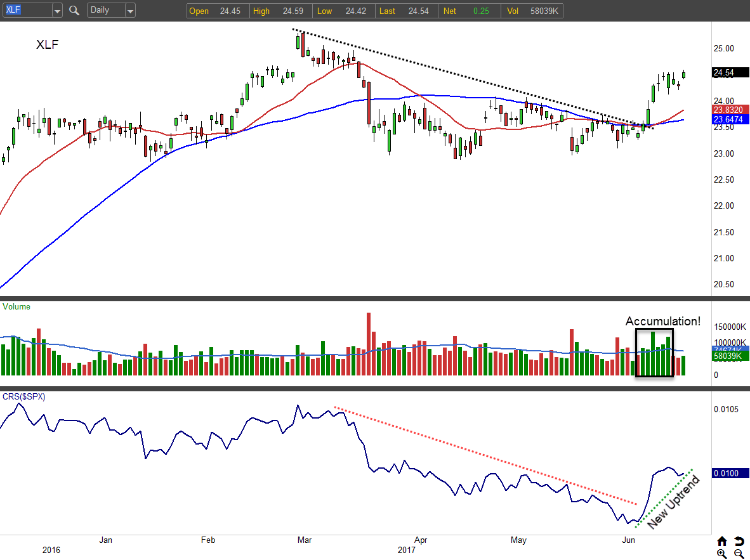750x560 pixels.
Task: Expand the Daily timeframe dropdown arrow
Action: [x=130, y=11]
